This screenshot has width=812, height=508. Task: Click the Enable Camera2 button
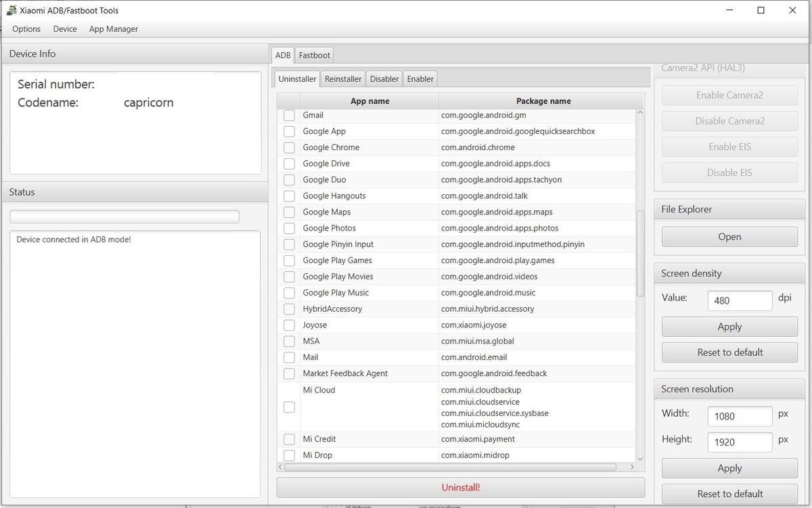click(729, 95)
